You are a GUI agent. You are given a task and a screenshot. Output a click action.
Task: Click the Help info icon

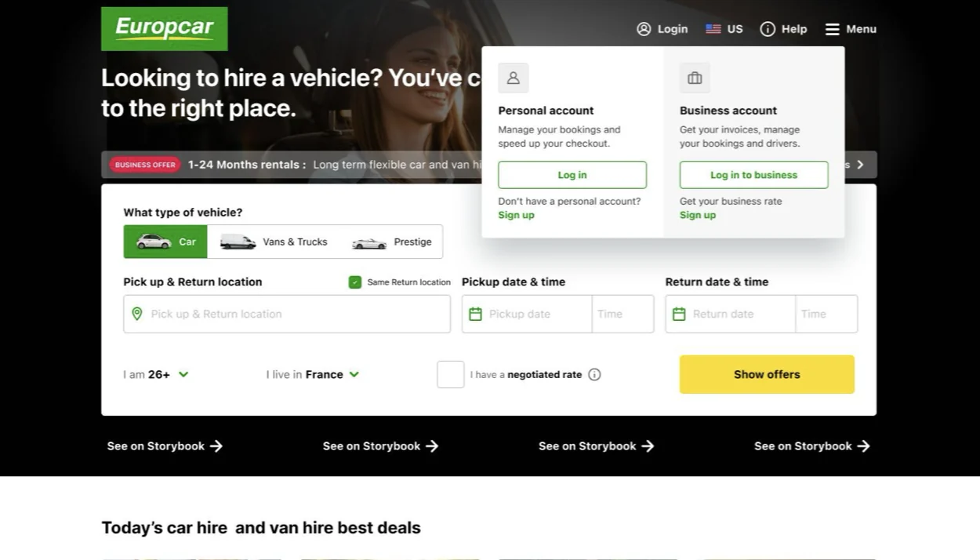click(768, 29)
